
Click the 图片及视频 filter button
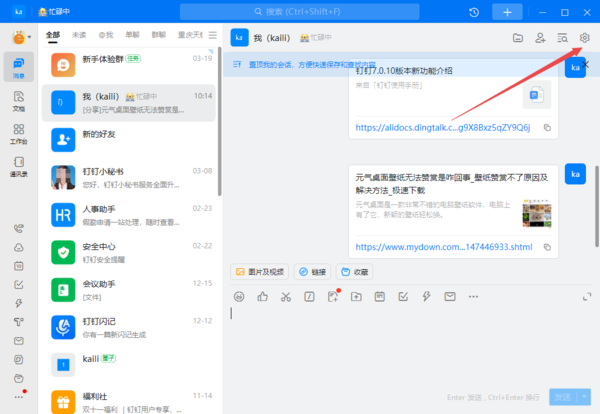tap(259, 271)
